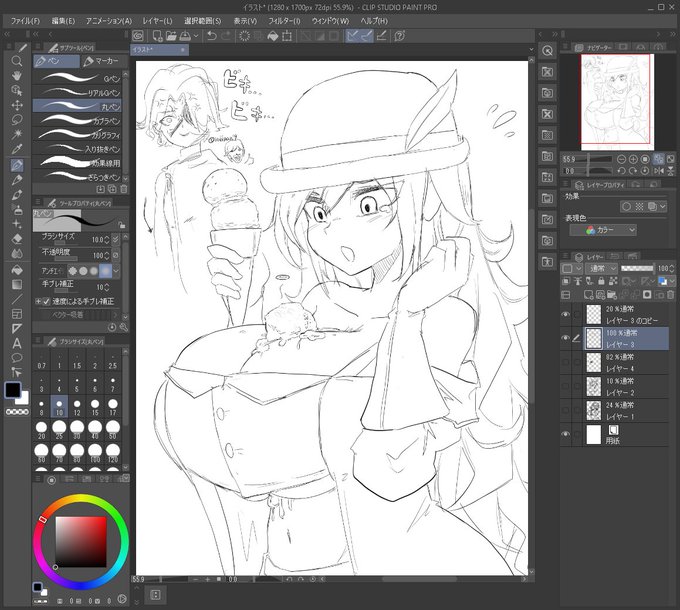Viewport: 680px width, 610px height.
Task: Show the レイヤー 2 layer
Action: (x=565, y=386)
